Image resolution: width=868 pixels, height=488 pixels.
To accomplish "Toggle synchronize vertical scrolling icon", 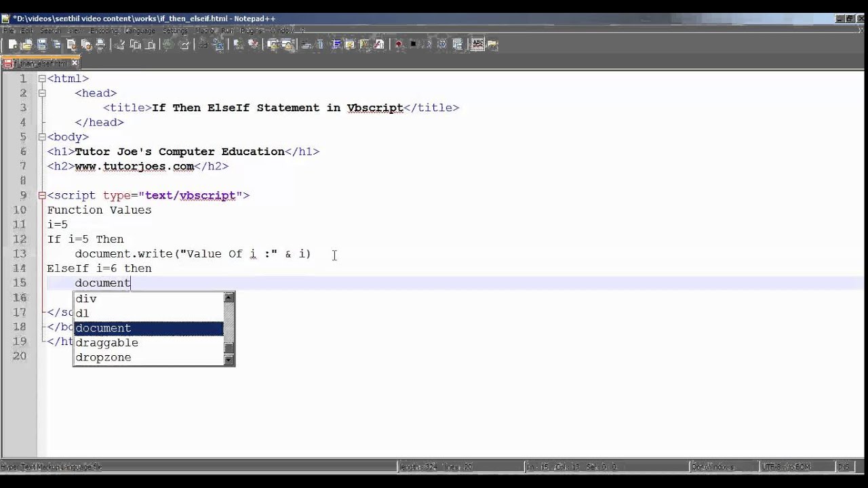I will (274, 45).
